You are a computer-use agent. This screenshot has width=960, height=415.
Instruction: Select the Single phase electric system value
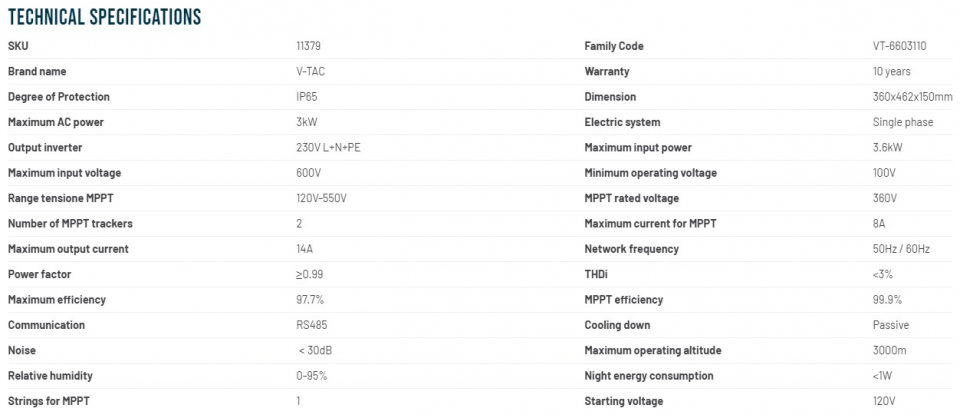click(x=902, y=122)
